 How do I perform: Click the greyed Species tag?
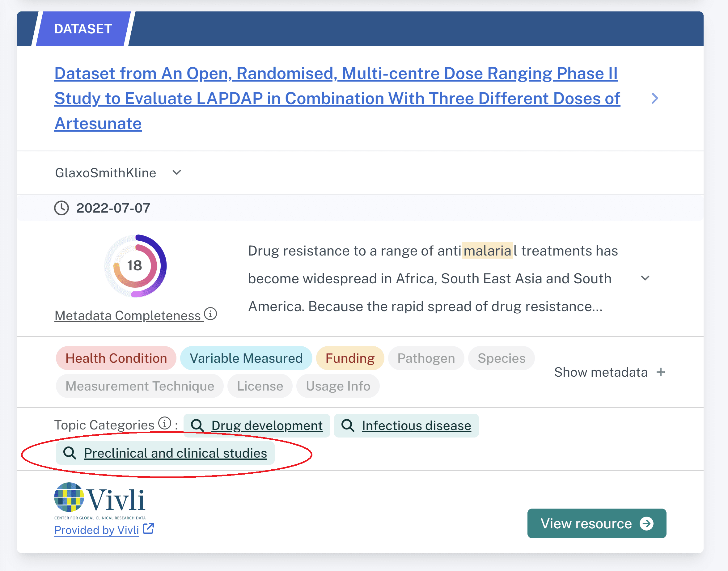click(x=502, y=358)
